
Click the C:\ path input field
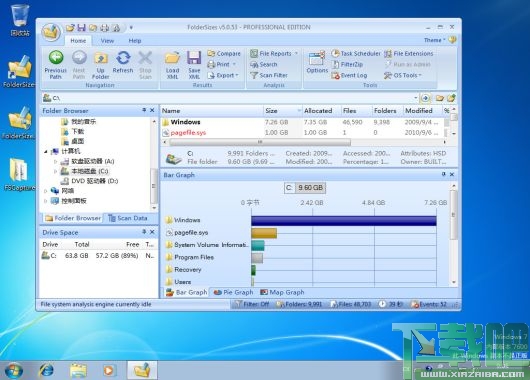click(x=230, y=98)
